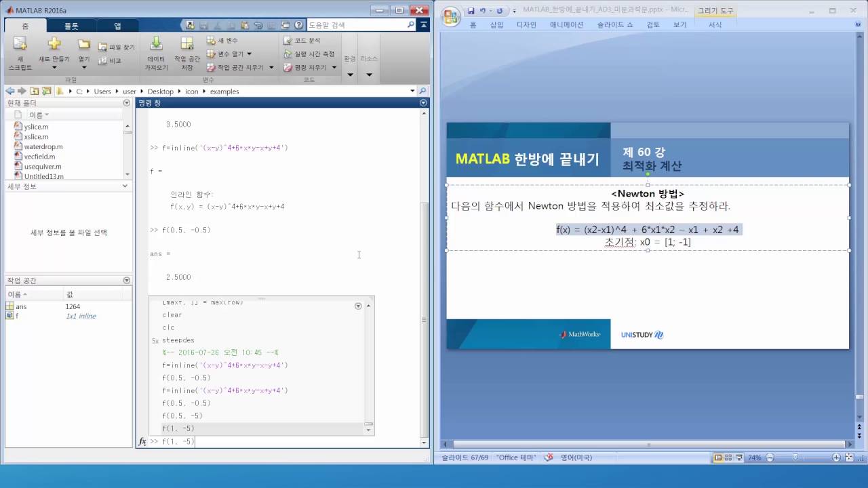Image resolution: width=868 pixels, height=488 pixels.
Task: Switch to the 플롯 (Plots) tab
Action: [71, 26]
